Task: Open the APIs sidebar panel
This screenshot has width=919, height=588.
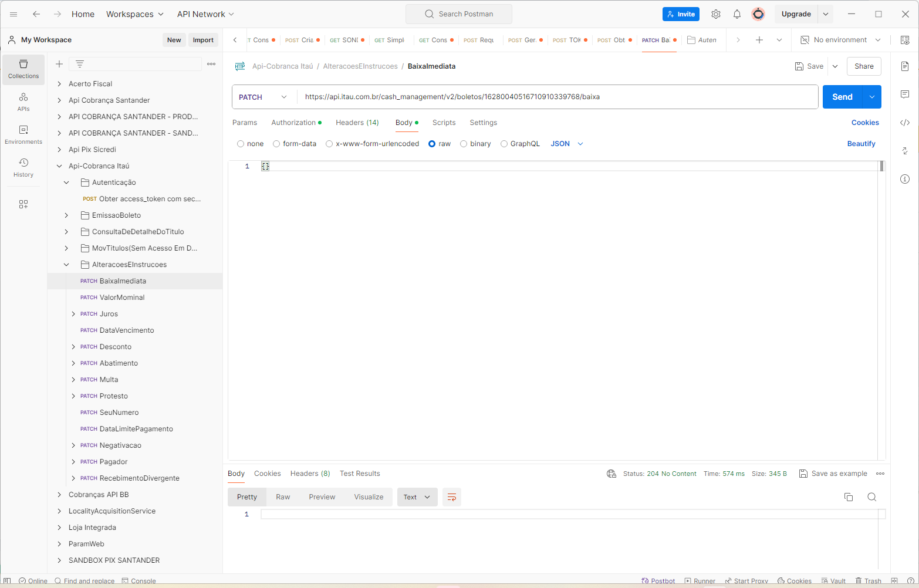Action: tap(23, 102)
